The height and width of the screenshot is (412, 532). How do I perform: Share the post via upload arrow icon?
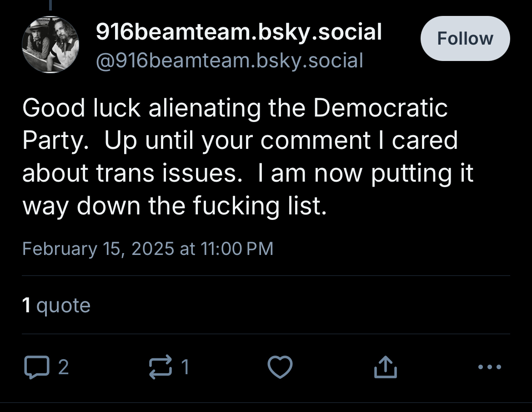[x=386, y=367]
